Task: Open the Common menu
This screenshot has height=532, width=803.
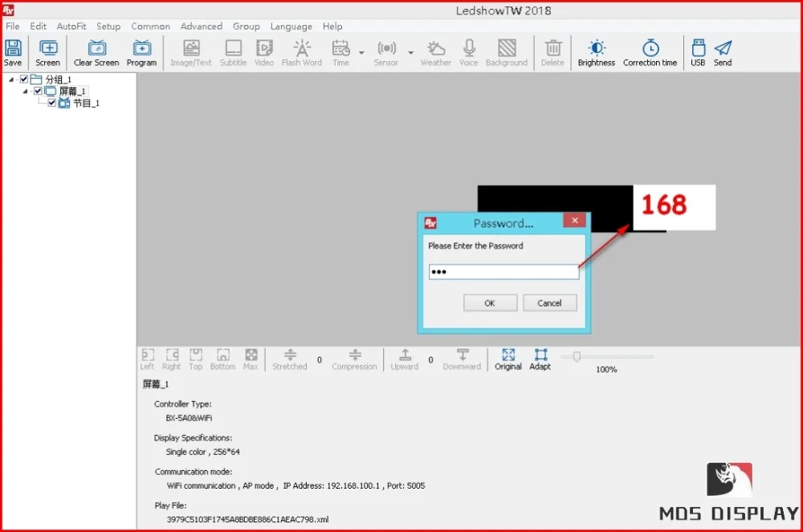Action: pos(151,26)
